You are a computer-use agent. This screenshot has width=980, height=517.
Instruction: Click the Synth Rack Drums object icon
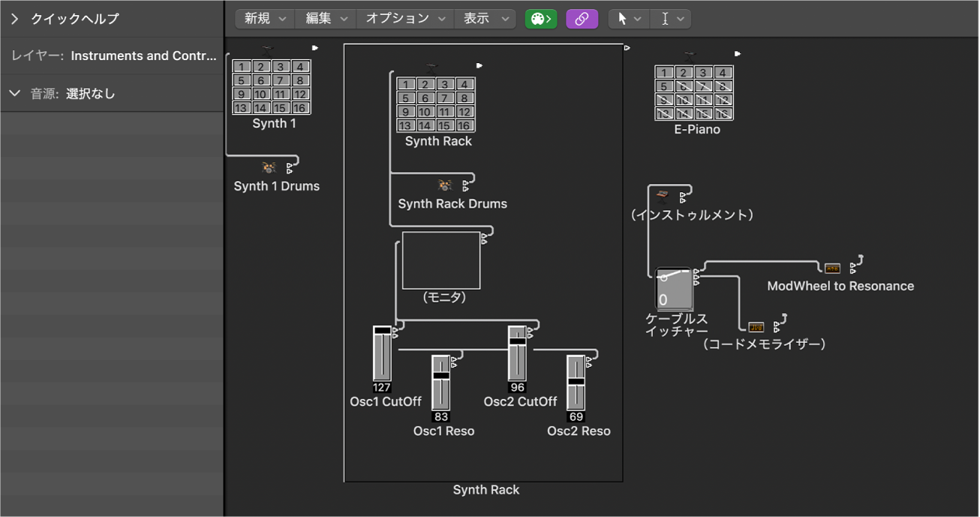(x=444, y=185)
